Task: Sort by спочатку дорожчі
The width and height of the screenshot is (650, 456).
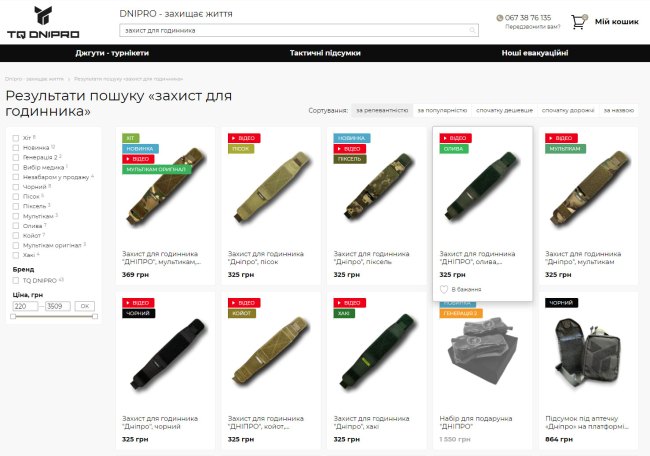Action: pos(568,110)
